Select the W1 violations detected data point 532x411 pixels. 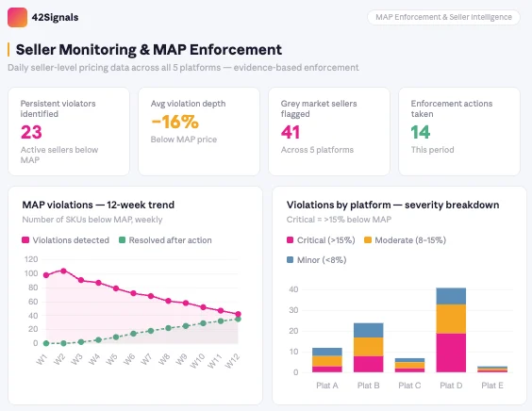pyautogui.click(x=46, y=275)
